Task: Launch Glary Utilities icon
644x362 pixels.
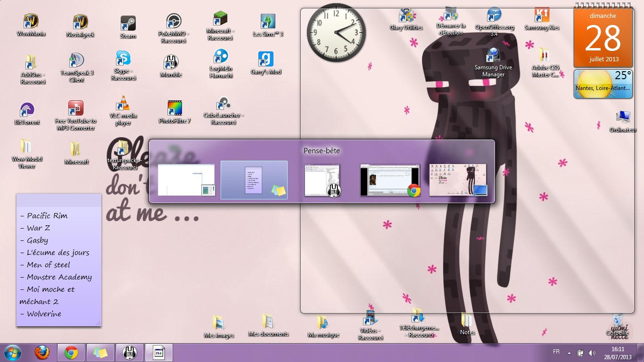Action: click(406, 16)
